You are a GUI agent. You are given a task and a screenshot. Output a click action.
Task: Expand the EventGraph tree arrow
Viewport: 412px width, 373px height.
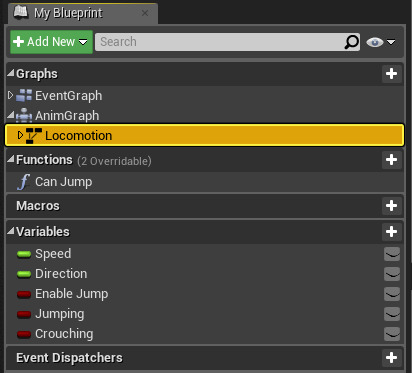(11, 95)
